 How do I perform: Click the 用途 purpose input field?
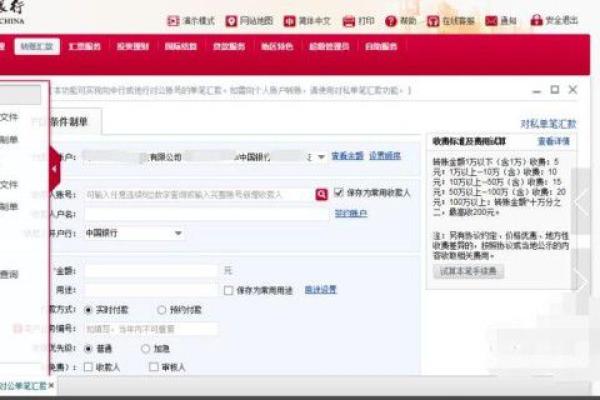click(151, 290)
